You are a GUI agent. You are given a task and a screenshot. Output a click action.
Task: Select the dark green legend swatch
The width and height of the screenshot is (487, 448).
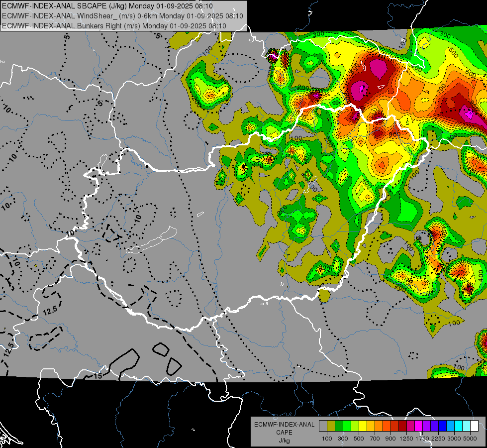pos(339,426)
